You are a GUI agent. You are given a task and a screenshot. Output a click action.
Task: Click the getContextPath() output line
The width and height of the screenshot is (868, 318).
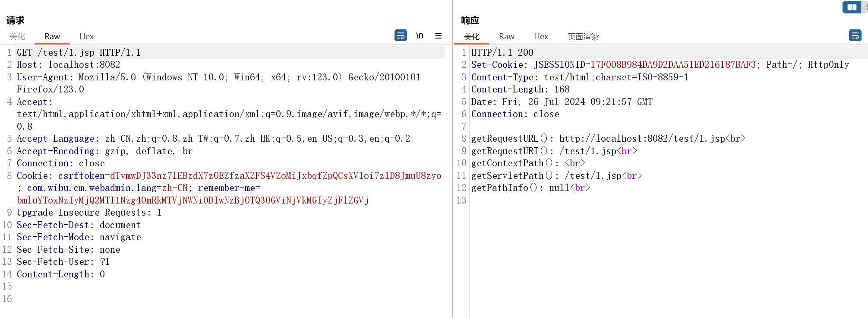coord(528,163)
